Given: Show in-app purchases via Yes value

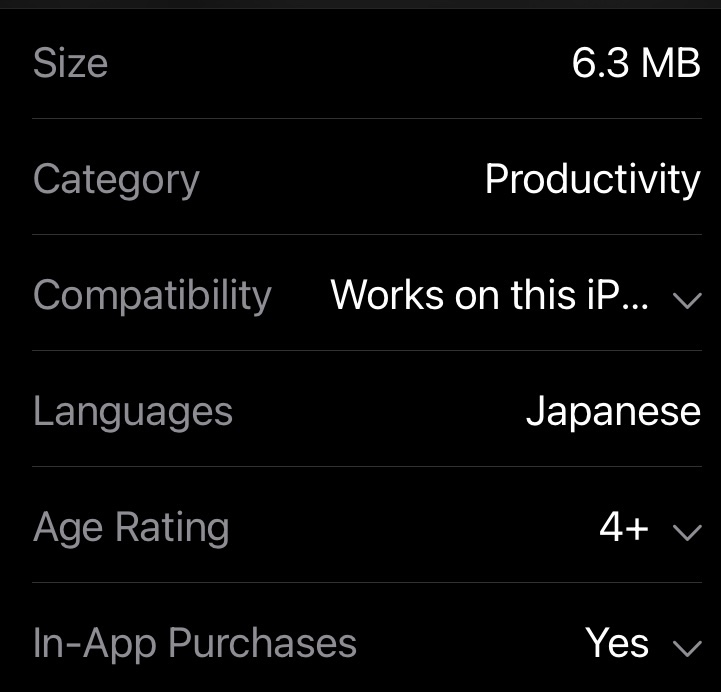Looking at the screenshot, I should coord(617,644).
